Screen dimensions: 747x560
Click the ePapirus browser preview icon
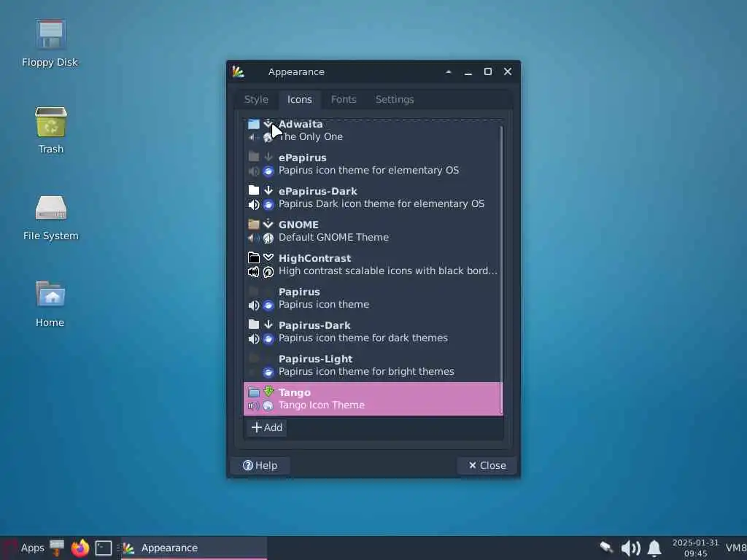(x=268, y=171)
